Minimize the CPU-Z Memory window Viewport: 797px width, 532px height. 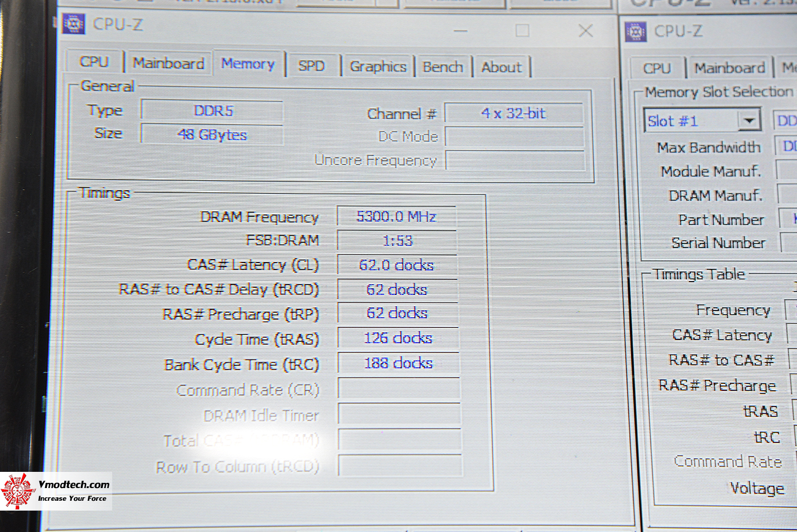[460, 31]
